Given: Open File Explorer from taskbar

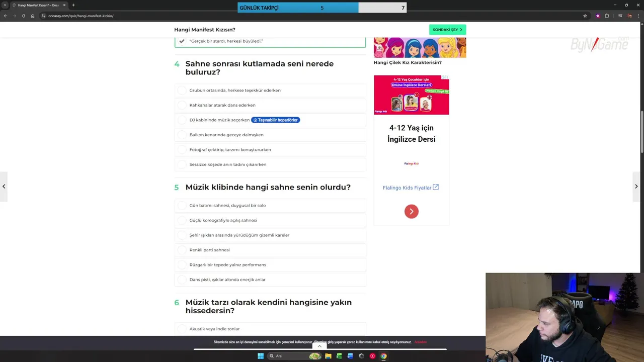Looking at the screenshot, I should [x=328, y=356].
